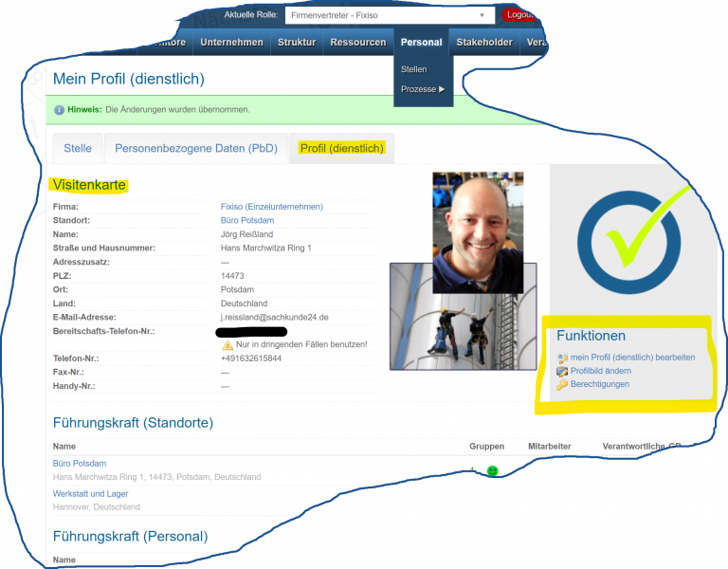Click the key icon next to Berechtigungen
The image size is (728, 569).
click(562, 384)
